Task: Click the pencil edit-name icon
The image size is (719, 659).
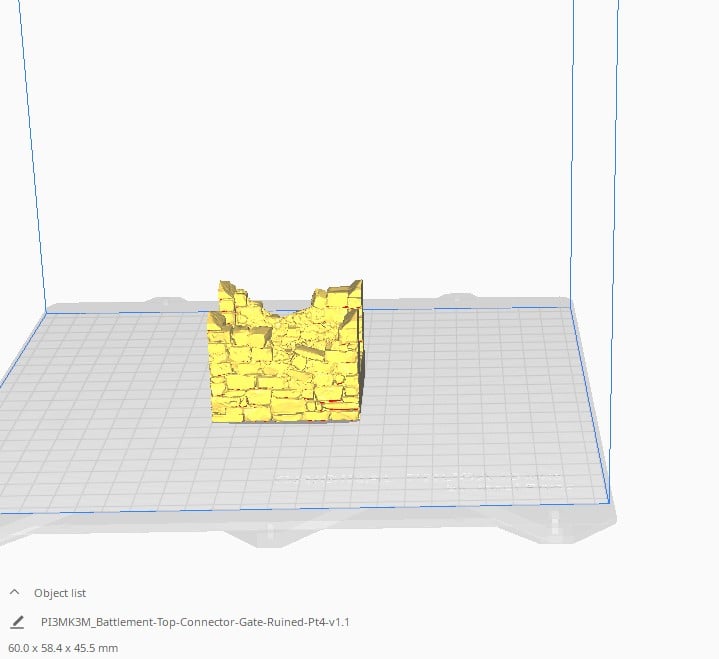Action: click(x=17, y=622)
